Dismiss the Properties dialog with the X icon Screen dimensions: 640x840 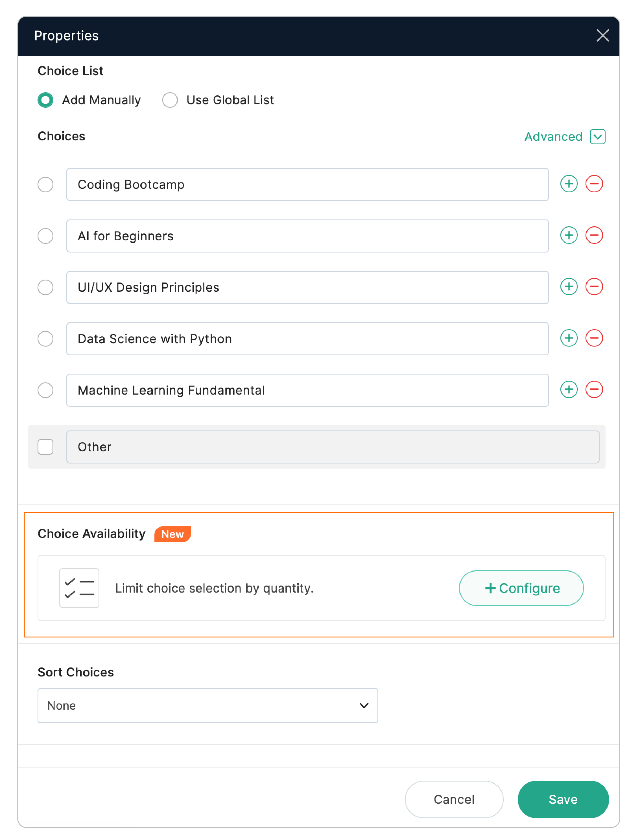[603, 36]
